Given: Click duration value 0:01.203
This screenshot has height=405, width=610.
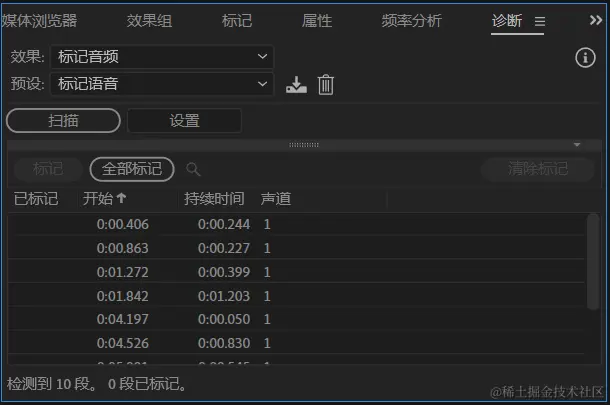Looking at the screenshot, I should click(x=224, y=296).
